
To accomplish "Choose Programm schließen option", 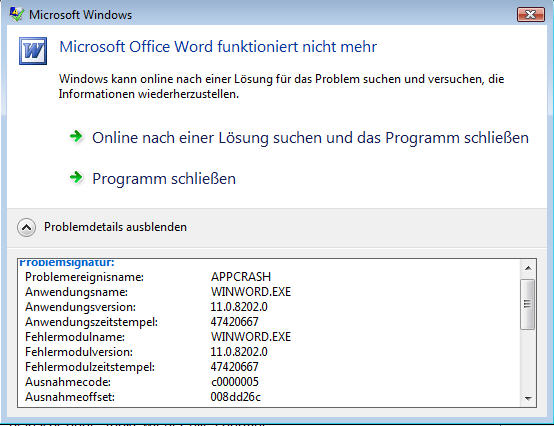I will pyautogui.click(x=164, y=179).
